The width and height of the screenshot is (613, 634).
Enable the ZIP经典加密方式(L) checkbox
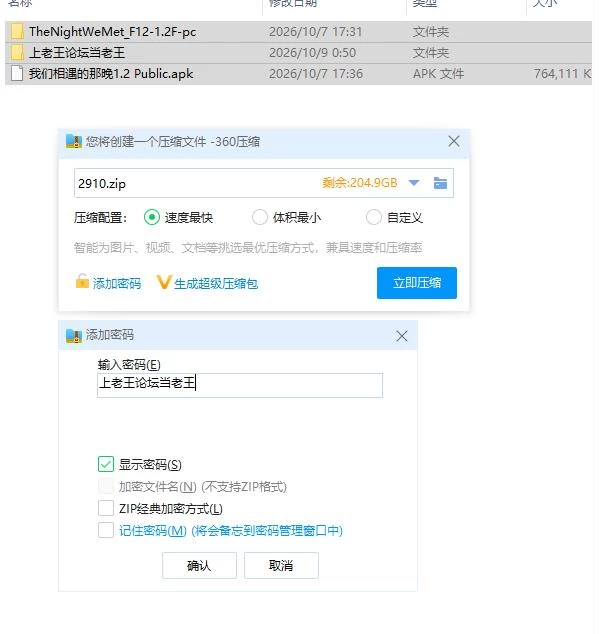point(106,508)
